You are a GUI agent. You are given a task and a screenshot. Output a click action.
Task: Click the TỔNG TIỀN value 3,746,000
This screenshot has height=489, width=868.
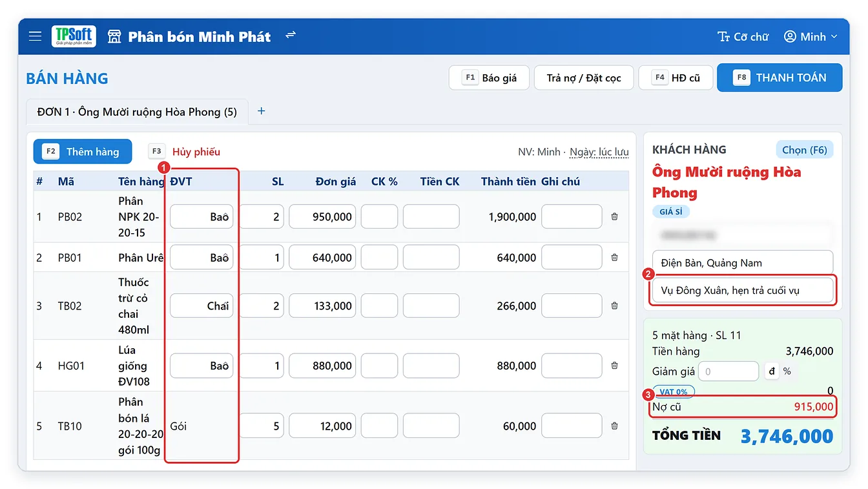[787, 436]
